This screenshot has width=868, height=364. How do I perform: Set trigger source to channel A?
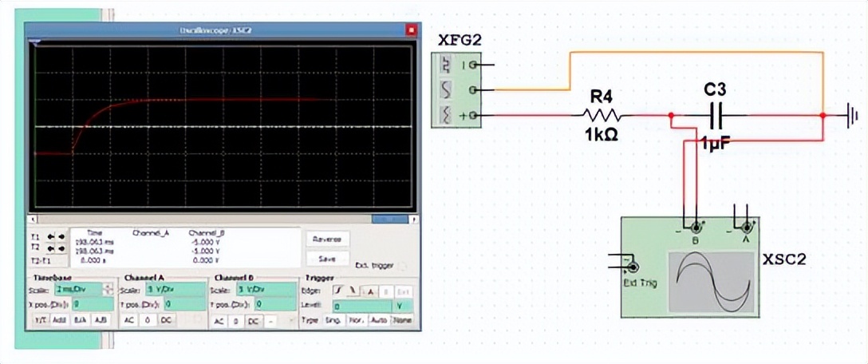point(369,291)
